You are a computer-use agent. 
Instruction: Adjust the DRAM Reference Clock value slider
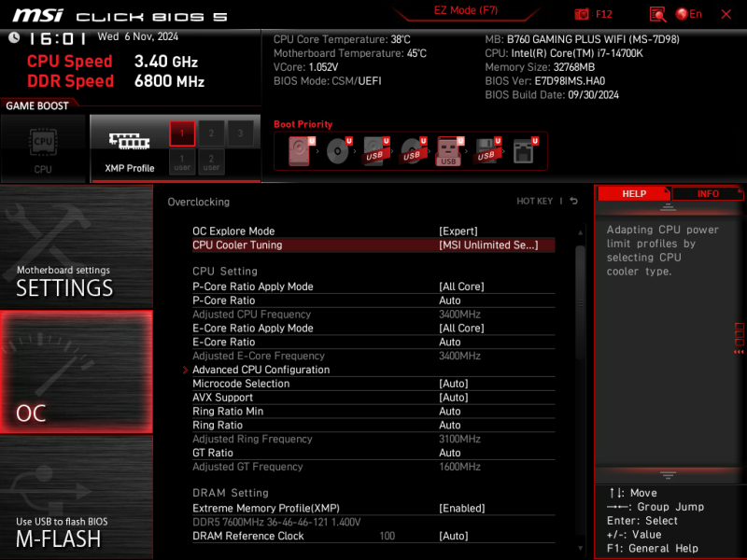click(x=387, y=536)
